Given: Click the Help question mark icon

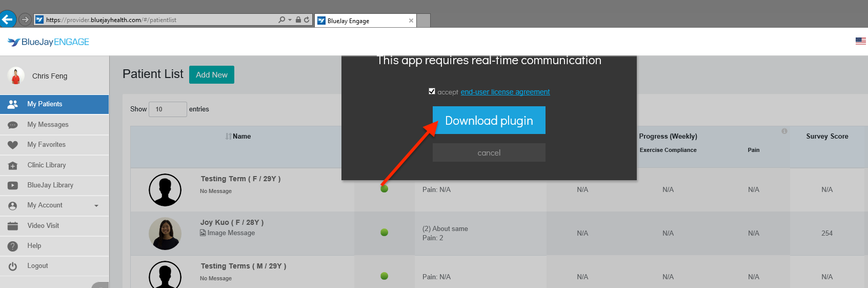Looking at the screenshot, I should point(13,246).
